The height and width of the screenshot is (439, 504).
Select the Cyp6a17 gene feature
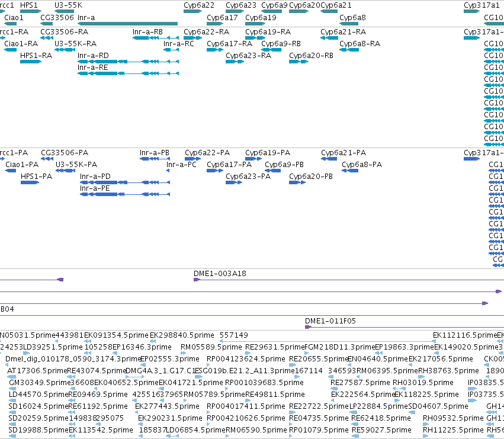tap(215, 24)
